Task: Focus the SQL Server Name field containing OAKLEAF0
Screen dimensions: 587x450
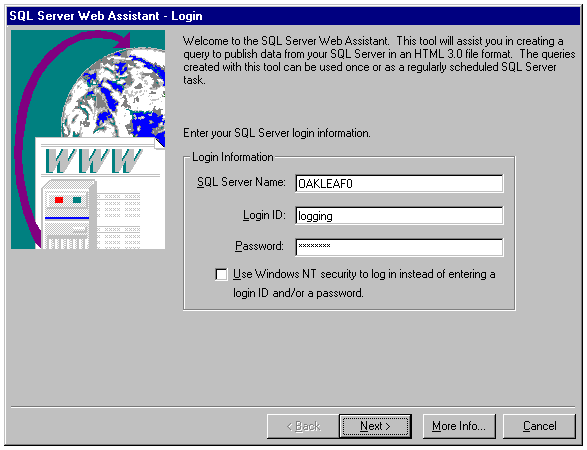Action: [399, 184]
